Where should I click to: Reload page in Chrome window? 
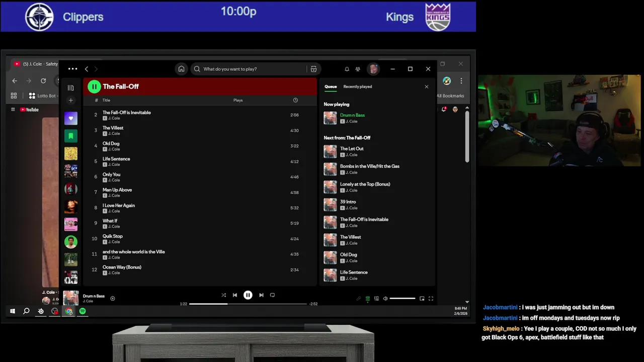[43, 80]
